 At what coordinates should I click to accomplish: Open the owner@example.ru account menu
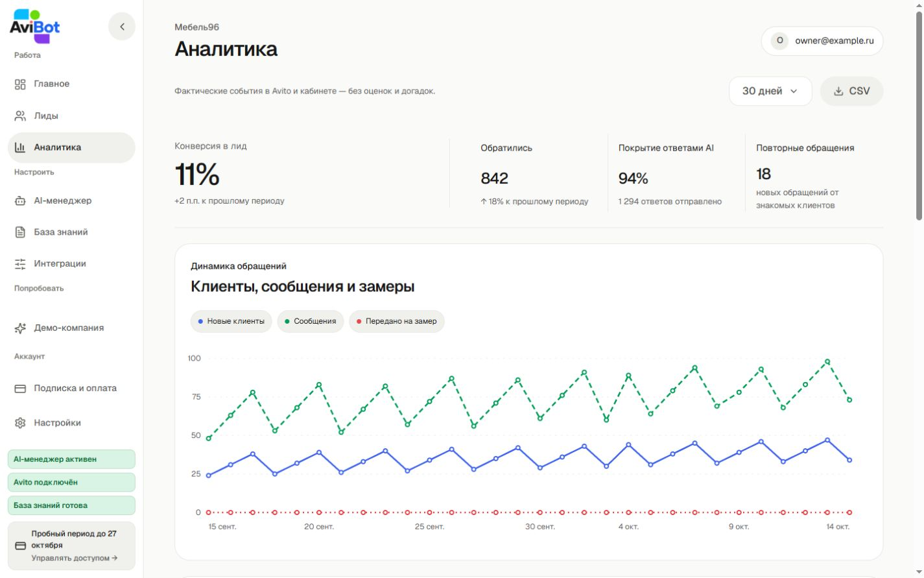tap(822, 41)
